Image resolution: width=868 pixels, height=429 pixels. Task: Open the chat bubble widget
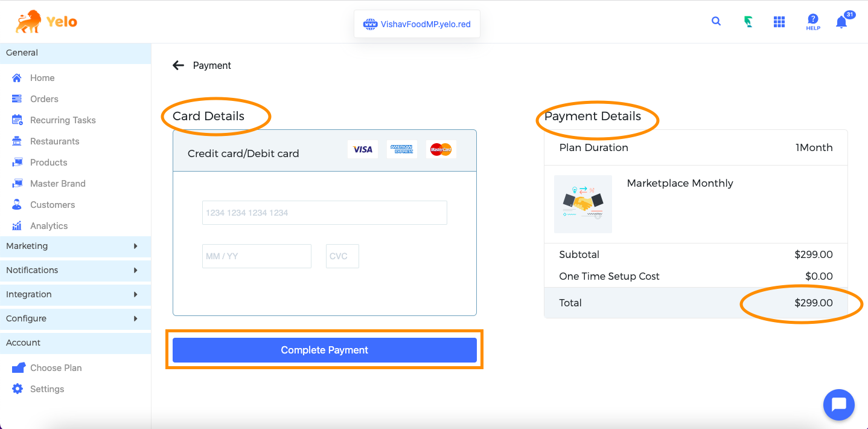tap(839, 404)
